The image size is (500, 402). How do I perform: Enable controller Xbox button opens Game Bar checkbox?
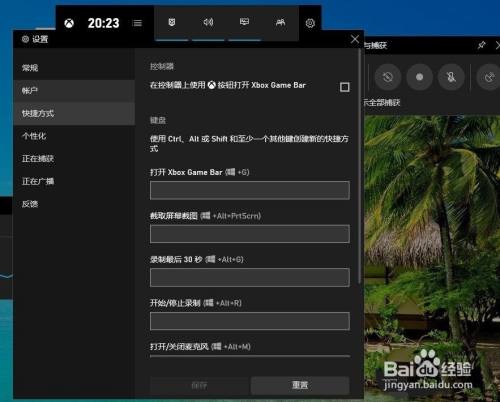click(345, 87)
